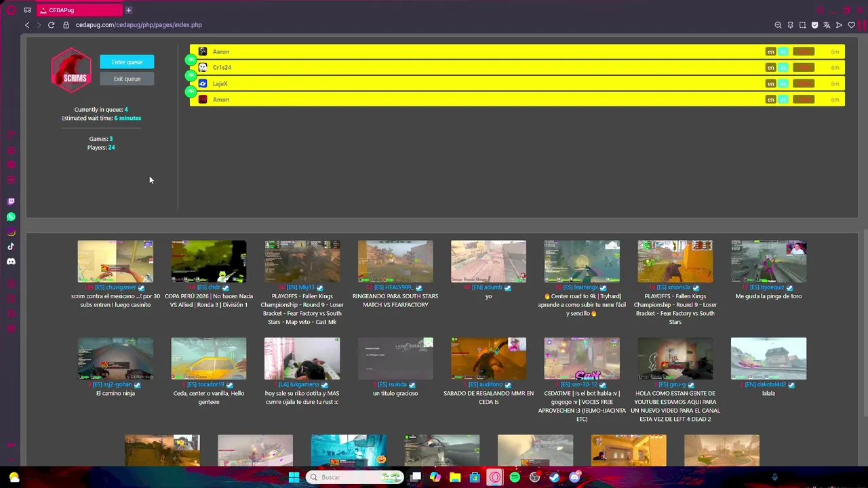
Task: Click the Buscar taskbar search box
Action: 355,477
